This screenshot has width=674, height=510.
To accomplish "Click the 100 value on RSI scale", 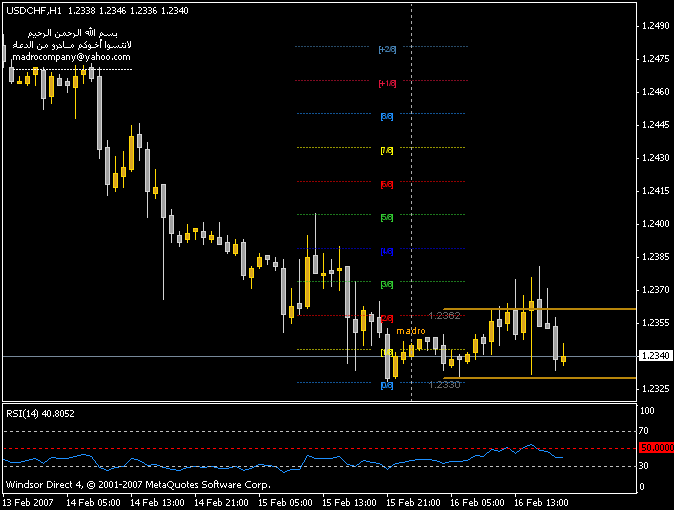I will 647,411.
